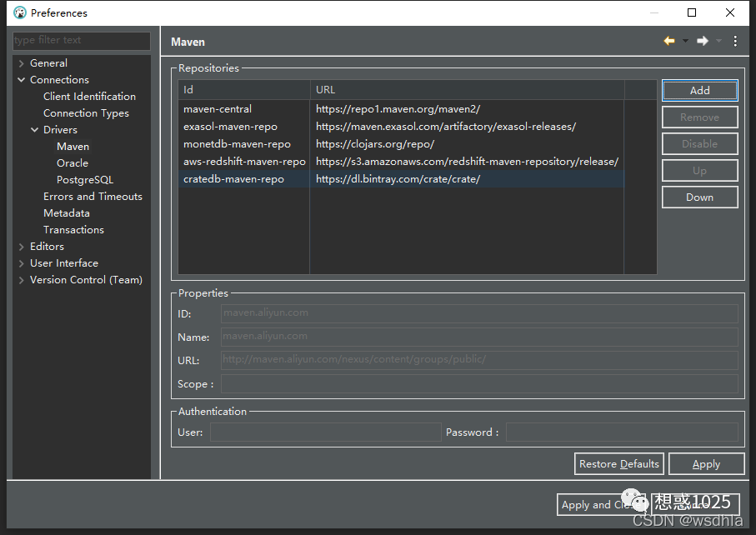Click Restore Defaults button

point(619,463)
